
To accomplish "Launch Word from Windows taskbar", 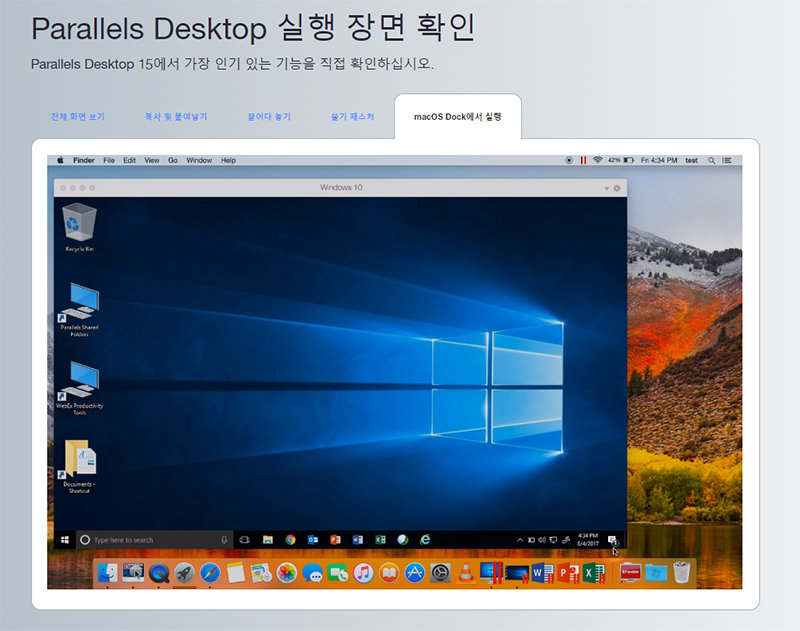I will (x=358, y=540).
